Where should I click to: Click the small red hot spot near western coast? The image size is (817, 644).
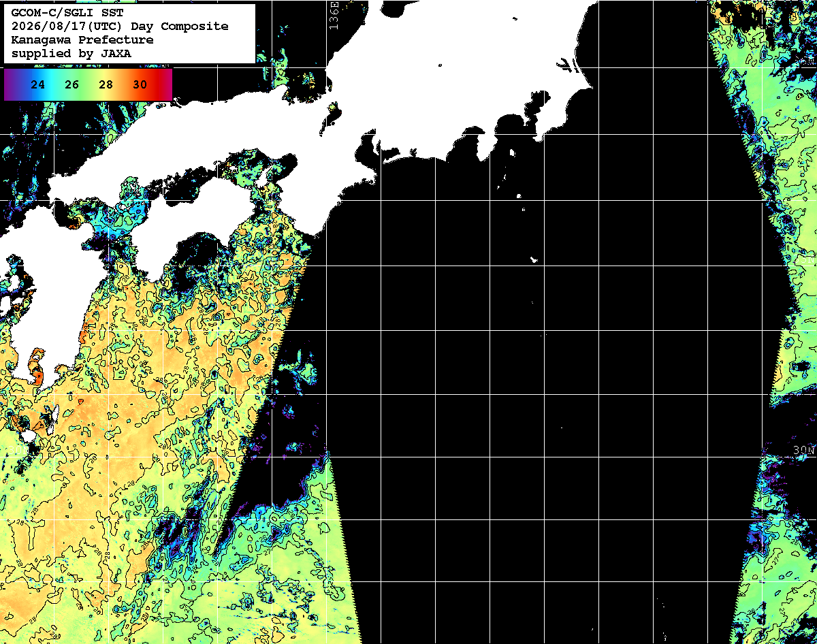37,374
